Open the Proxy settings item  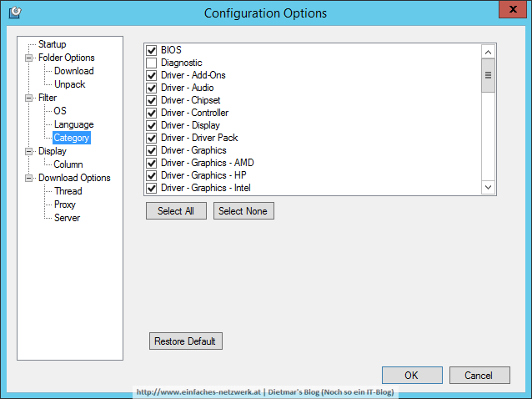[65, 205]
